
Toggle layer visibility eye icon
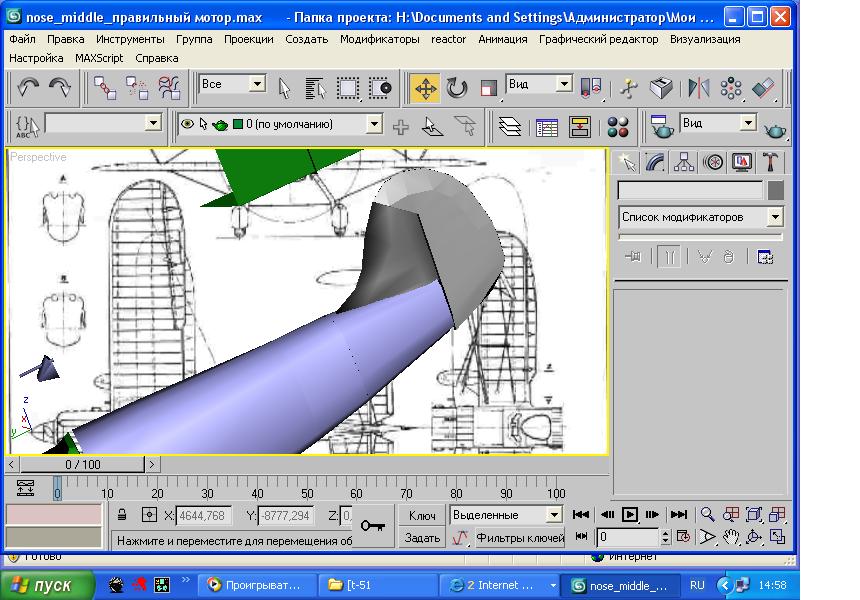[x=187, y=125]
